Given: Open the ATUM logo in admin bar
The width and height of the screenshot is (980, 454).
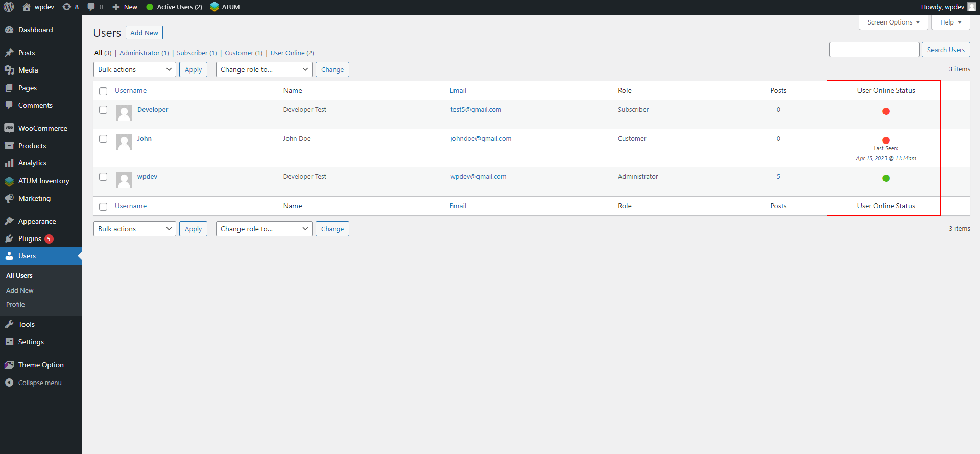Looking at the screenshot, I should coord(214,7).
